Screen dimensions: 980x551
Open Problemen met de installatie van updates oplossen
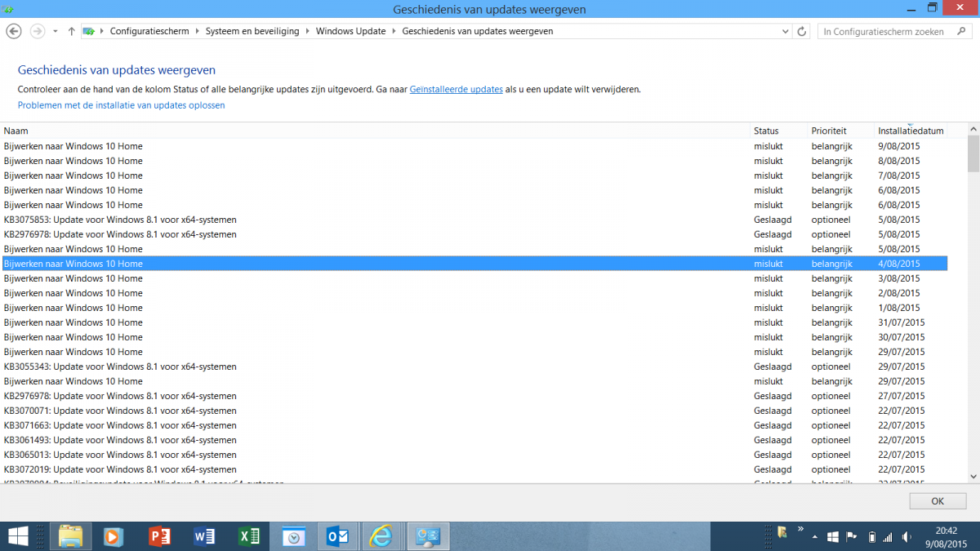coord(121,105)
